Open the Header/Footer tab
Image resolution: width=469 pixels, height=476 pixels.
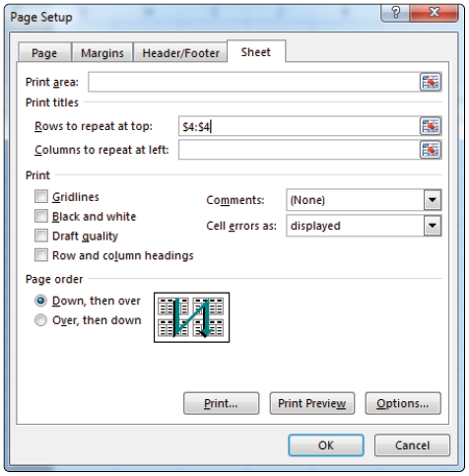click(x=180, y=52)
